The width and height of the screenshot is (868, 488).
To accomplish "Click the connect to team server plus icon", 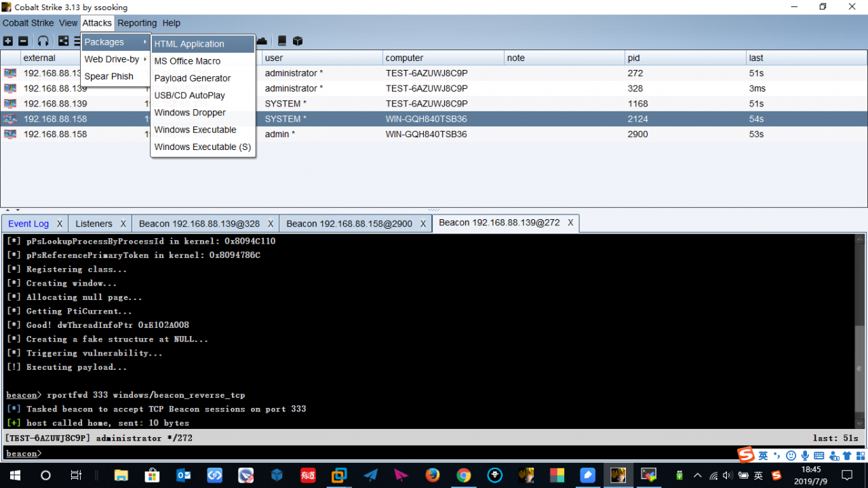I will (x=8, y=41).
